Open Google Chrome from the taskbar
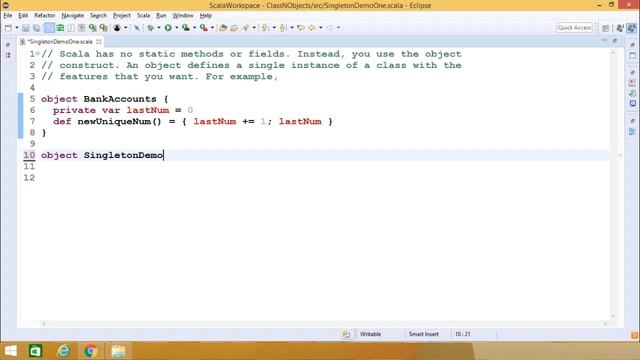This screenshot has width=640, height=360. pos(91,351)
